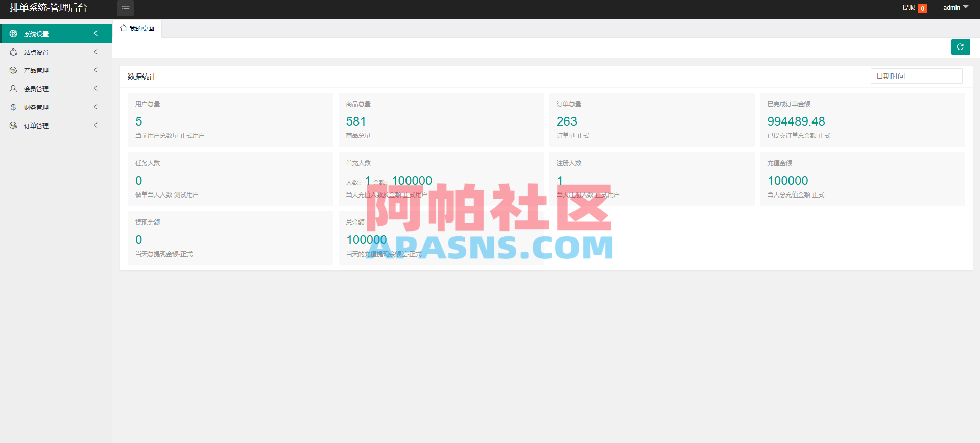
Task: Click the orange 提现 badge showing 0
Action: 922,8
